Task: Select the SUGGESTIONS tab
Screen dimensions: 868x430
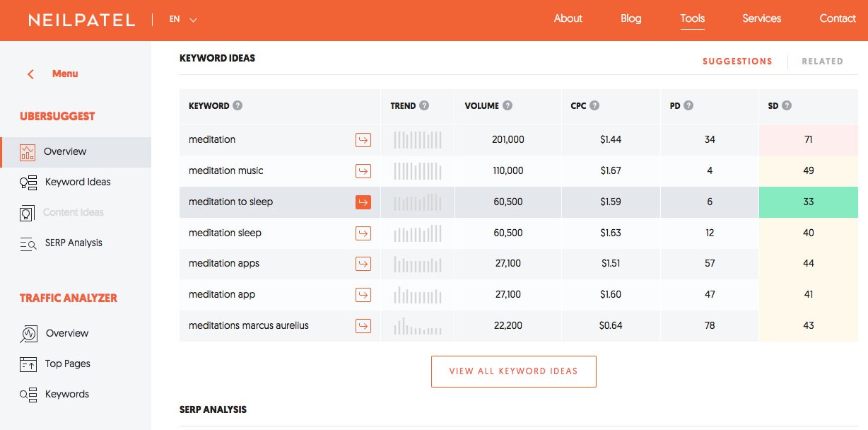Action: coord(737,62)
